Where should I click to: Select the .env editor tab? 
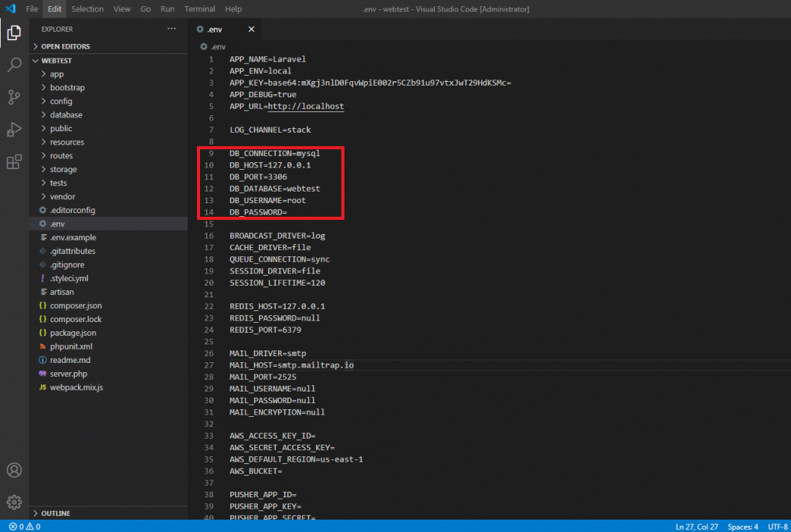226,29
